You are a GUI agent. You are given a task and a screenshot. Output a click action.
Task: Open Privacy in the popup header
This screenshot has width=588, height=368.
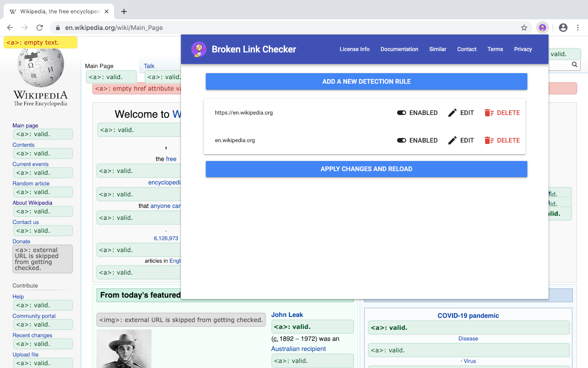pos(523,49)
